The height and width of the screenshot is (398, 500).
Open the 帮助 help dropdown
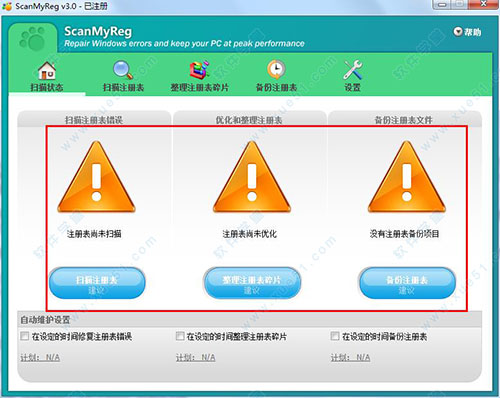(x=467, y=32)
